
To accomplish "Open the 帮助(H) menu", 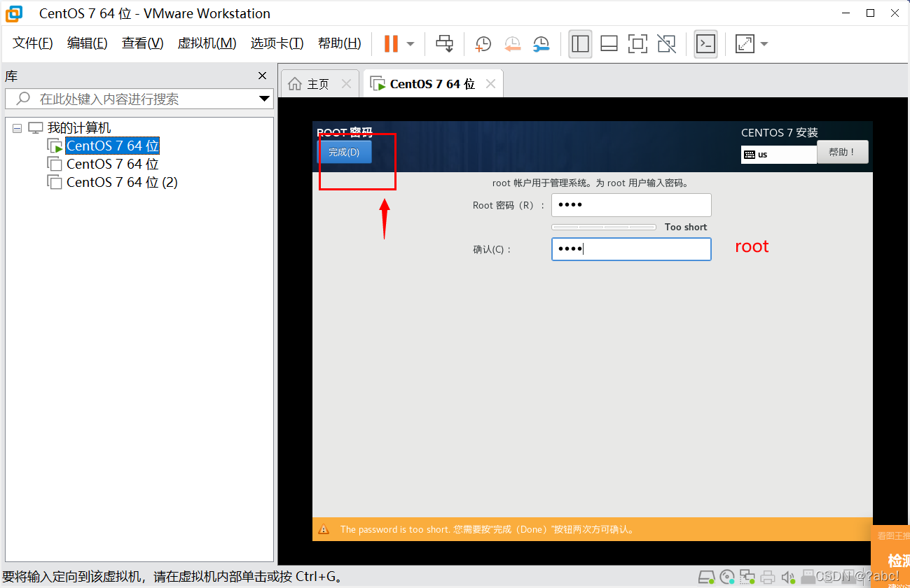I will point(340,43).
